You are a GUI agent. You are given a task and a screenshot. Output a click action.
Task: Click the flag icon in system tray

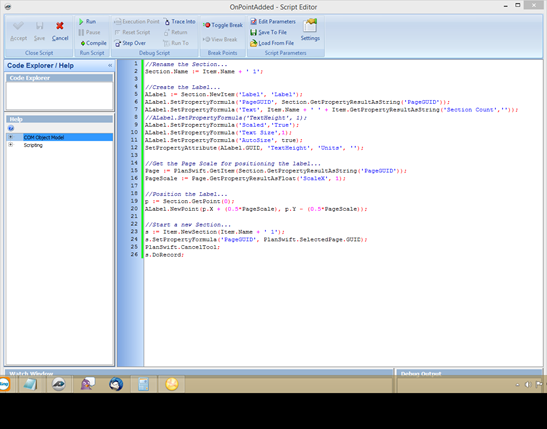point(539,384)
